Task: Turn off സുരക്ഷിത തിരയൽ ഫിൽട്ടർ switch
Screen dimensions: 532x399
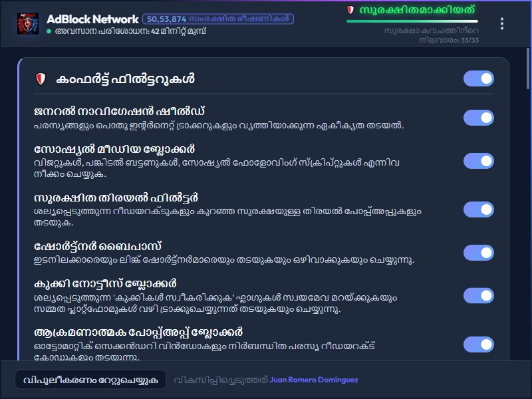Action: (x=478, y=209)
